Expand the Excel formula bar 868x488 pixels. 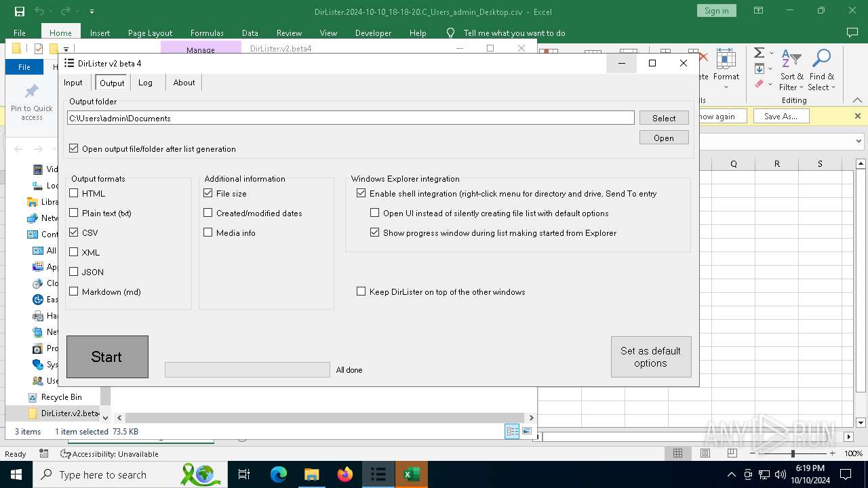859,142
